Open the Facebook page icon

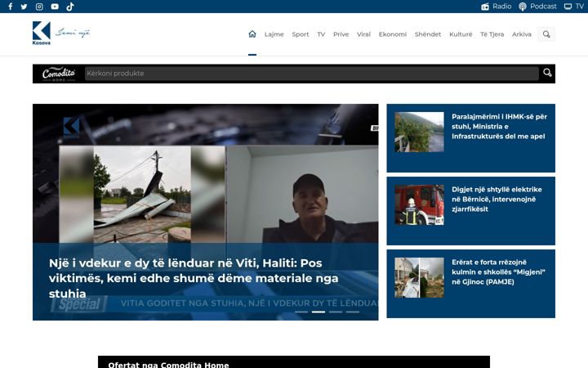11,7
